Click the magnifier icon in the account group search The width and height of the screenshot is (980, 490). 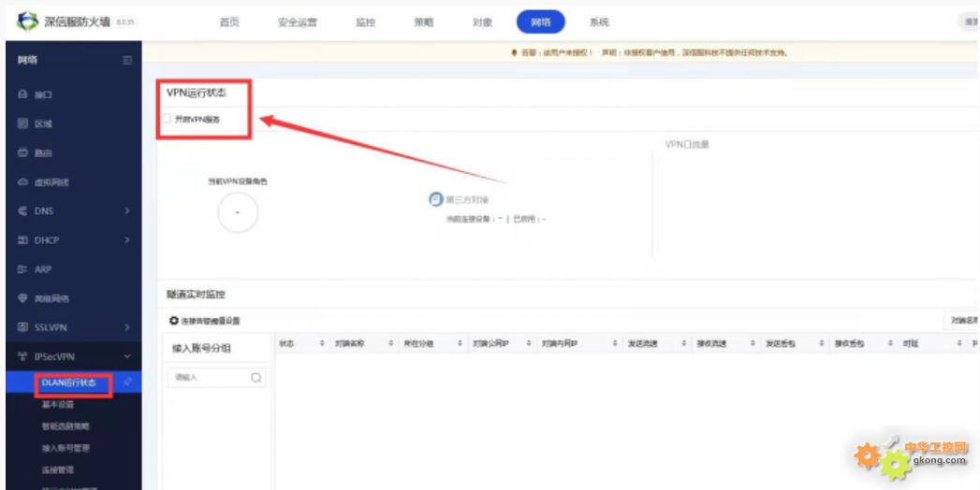tap(256, 378)
